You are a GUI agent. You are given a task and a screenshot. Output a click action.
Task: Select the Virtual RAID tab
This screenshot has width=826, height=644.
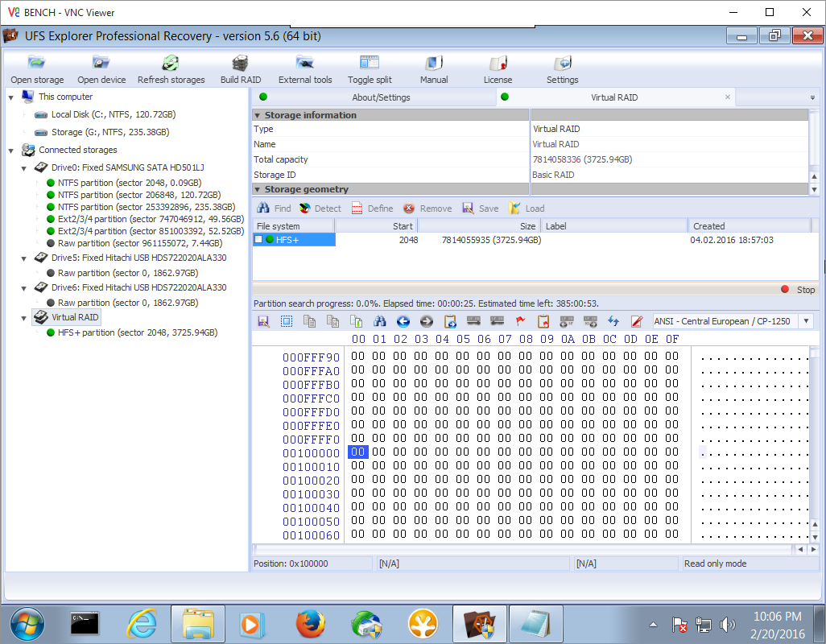point(614,97)
